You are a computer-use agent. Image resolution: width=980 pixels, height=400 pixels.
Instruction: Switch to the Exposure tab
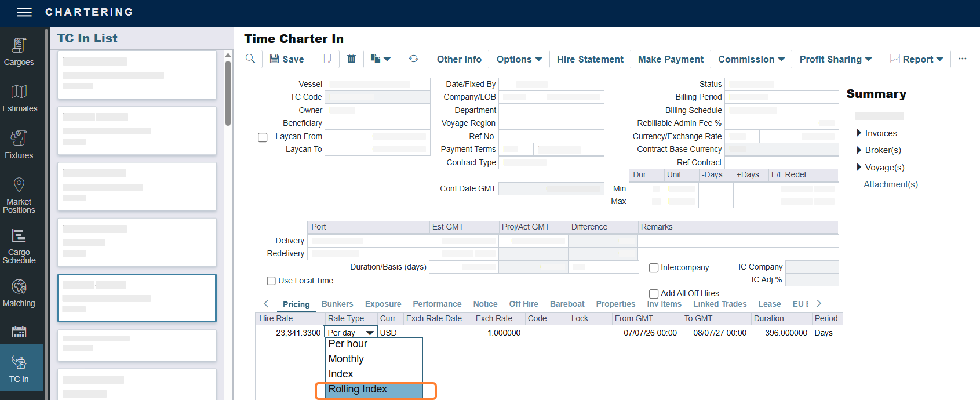tap(383, 304)
